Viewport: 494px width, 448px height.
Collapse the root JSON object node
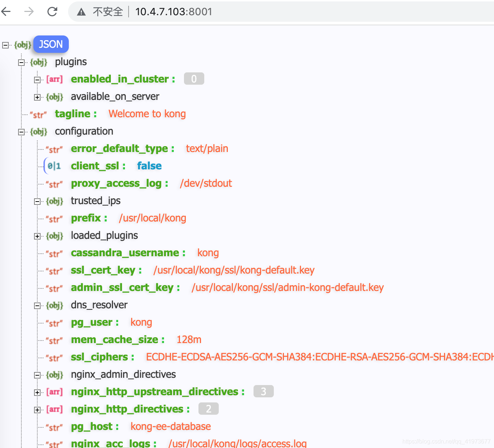5,45
